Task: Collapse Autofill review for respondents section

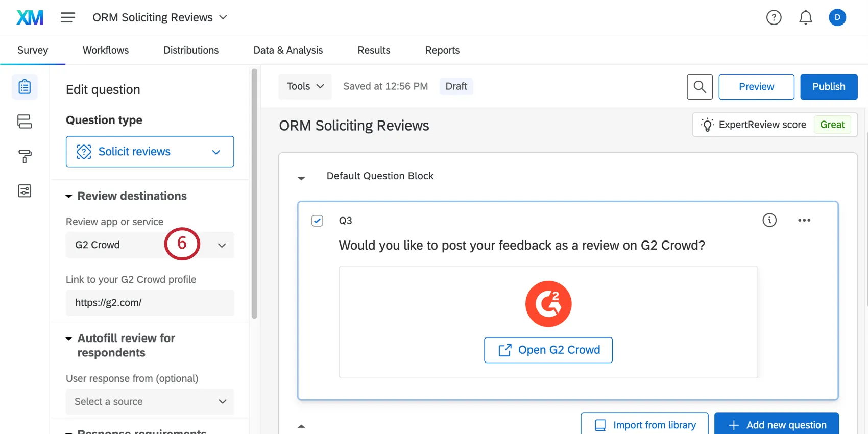Action: [x=69, y=339]
